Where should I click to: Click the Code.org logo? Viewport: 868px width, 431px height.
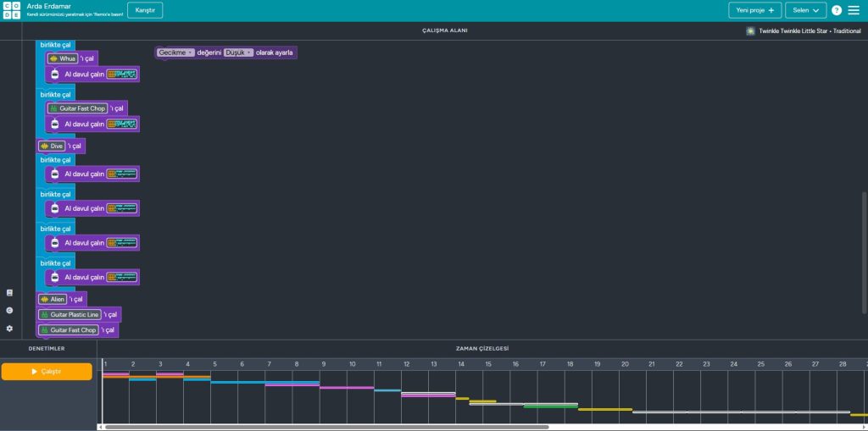coord(10,10)
